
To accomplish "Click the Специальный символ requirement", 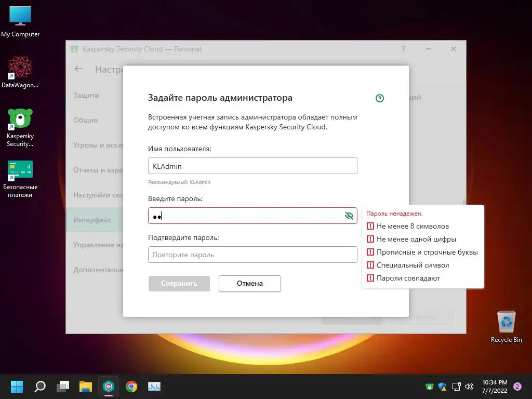I will pyautogui.click(x=408, y=265).
